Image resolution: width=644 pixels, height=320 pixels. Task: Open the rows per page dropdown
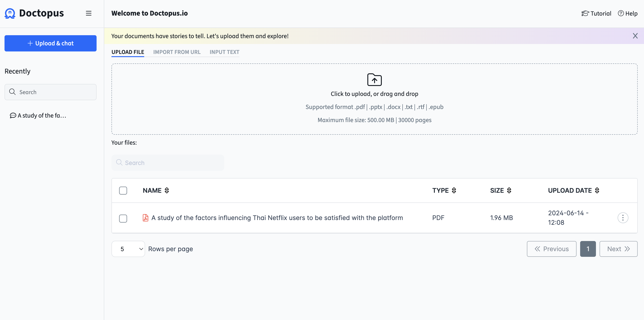tap(128, 249)
